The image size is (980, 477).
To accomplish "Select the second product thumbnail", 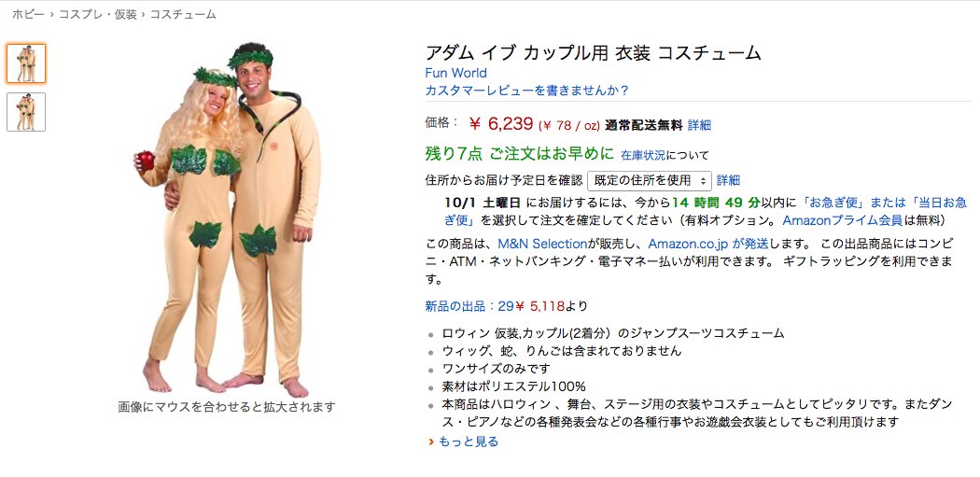I will [26, 112].
